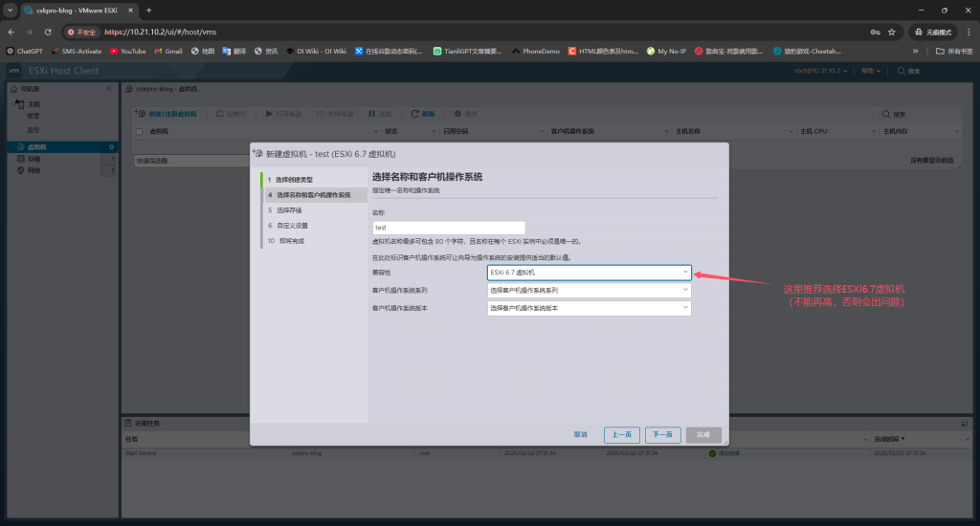This screenshot has width=980, height=526.
Task: Click the vm logo in ESXi header
Action: point(13,71)
